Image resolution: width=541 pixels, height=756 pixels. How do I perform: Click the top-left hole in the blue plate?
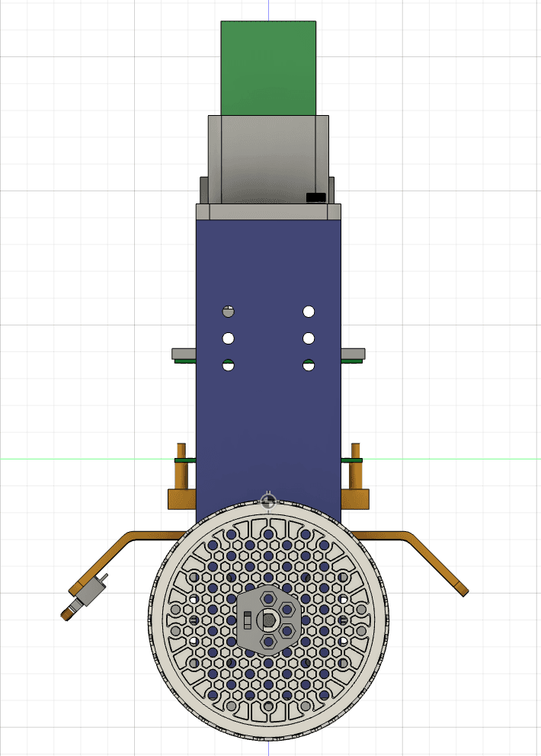pyautogui.click(x=228, y=312)
